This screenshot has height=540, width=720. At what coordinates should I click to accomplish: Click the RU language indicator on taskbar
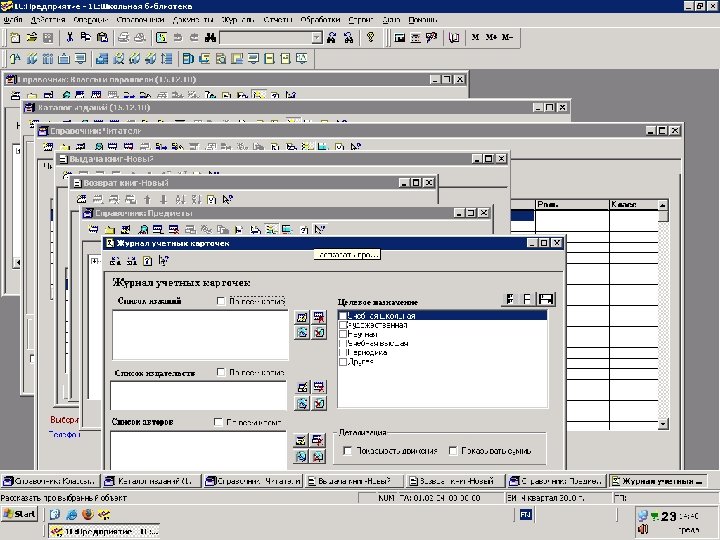526,514
